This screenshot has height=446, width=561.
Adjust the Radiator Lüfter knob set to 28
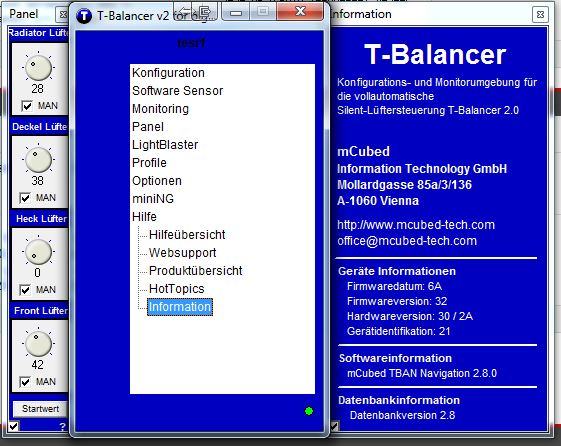click(38, 68)
